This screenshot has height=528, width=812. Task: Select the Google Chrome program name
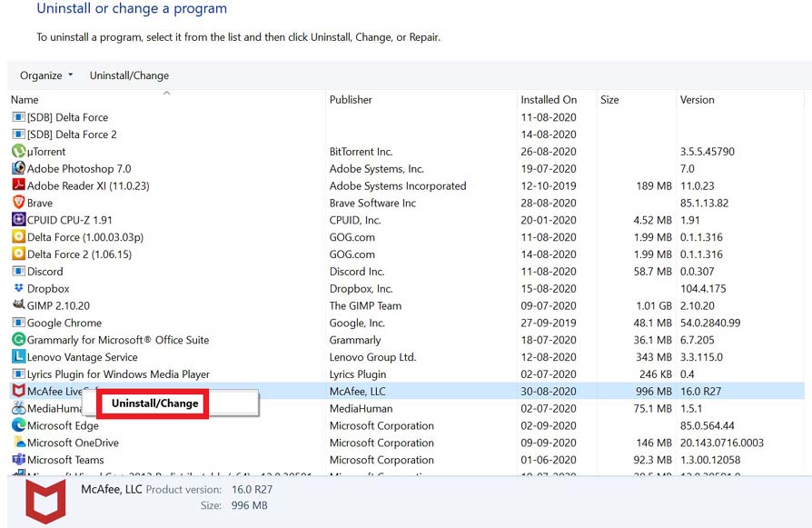point(64,323)
